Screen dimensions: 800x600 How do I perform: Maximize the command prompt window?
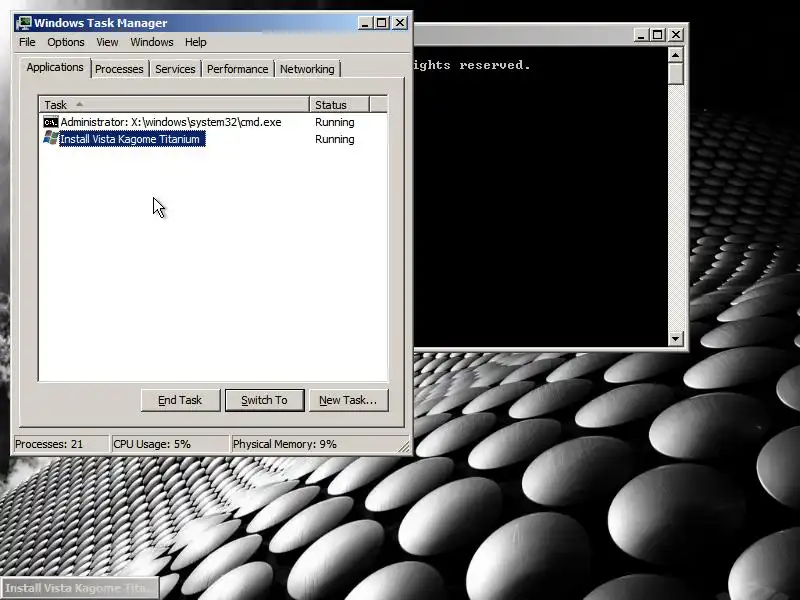pyautogui.click(x=658, y=35)
